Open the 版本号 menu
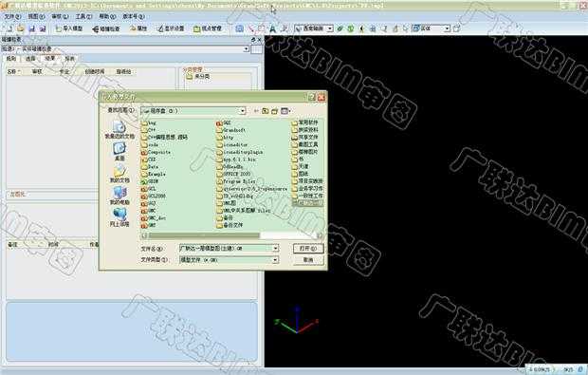The width and height of the screenshot is (588, 375). coord(133,16)
